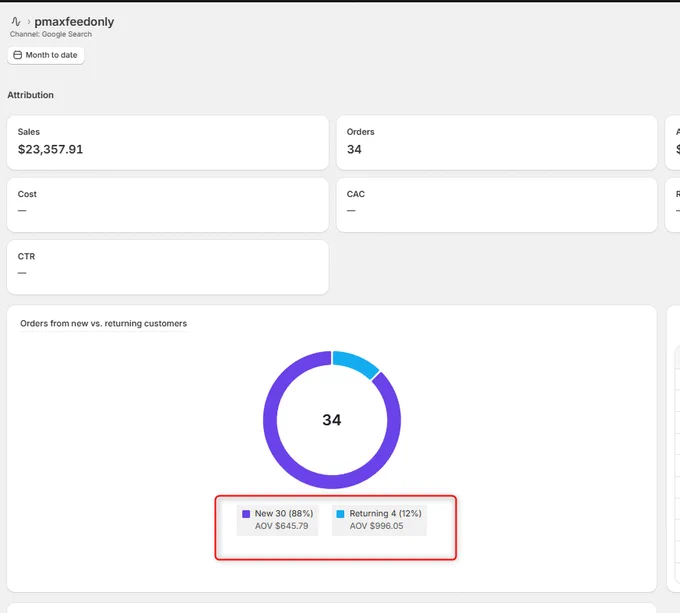Screen dimensions: 680x613
Task: Click the AOV $645.79 label
Action: click(281, 526)
